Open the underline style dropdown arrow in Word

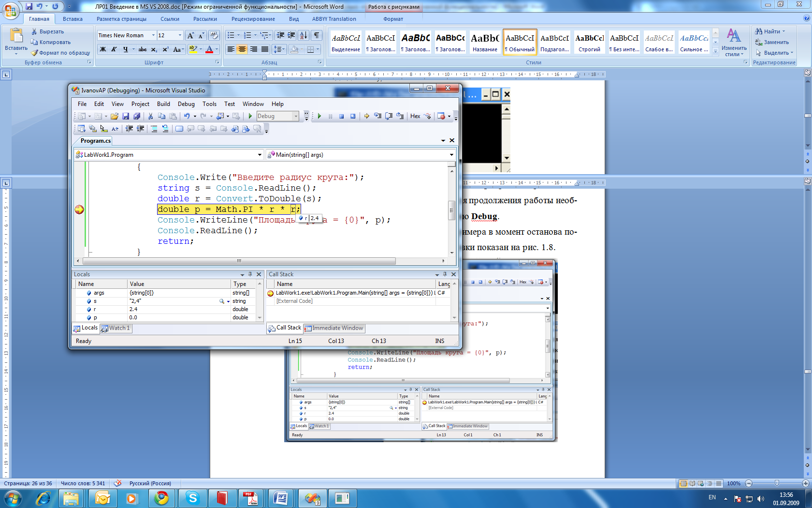tap(132, 49)
